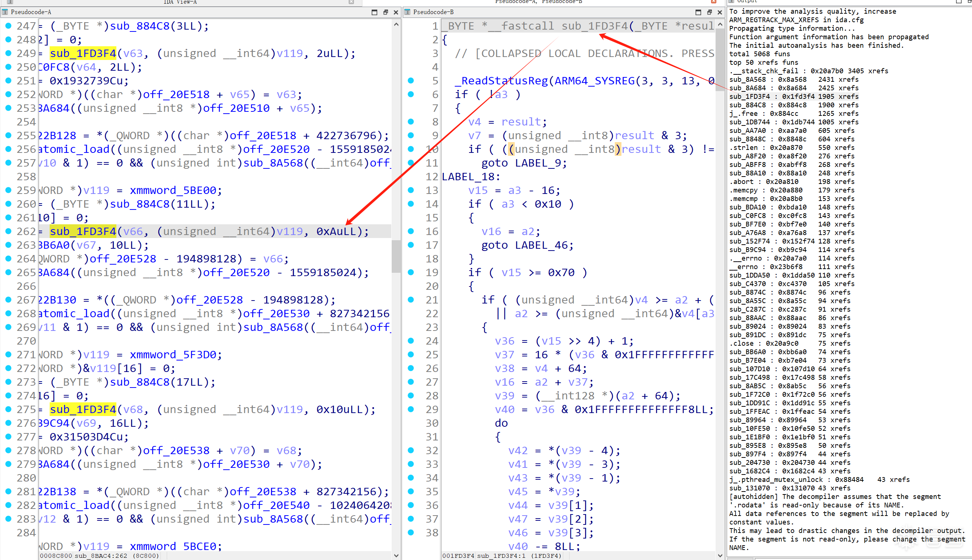Select the Pseudocode-B tab title

[433, 12]
